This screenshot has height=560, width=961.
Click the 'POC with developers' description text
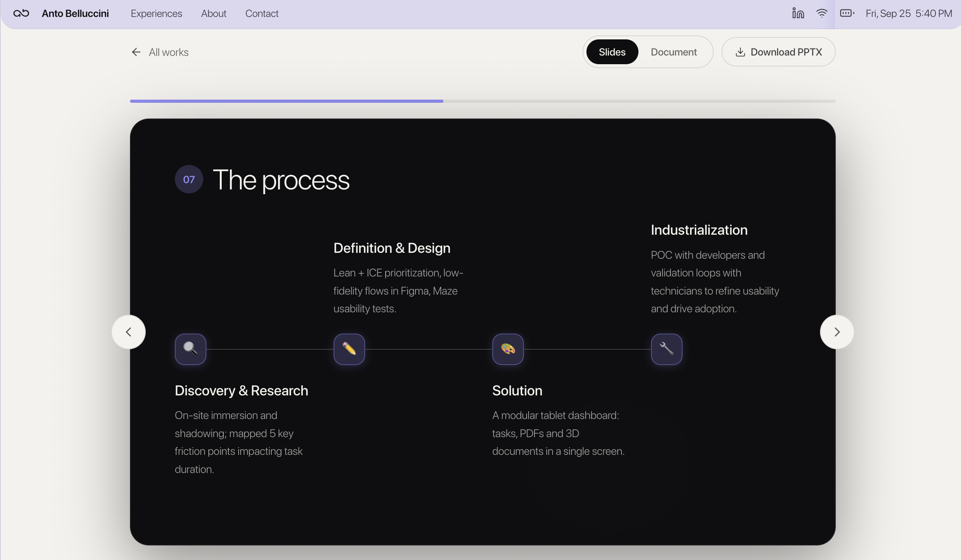[x=715, y=282]
